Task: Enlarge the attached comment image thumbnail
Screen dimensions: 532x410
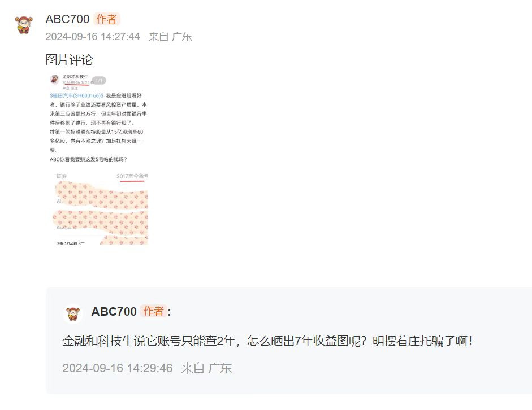Action: (99, 159)
